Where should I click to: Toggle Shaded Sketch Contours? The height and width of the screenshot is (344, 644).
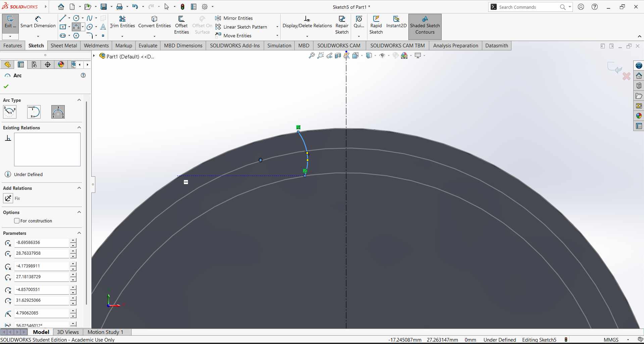coord(425,27)
